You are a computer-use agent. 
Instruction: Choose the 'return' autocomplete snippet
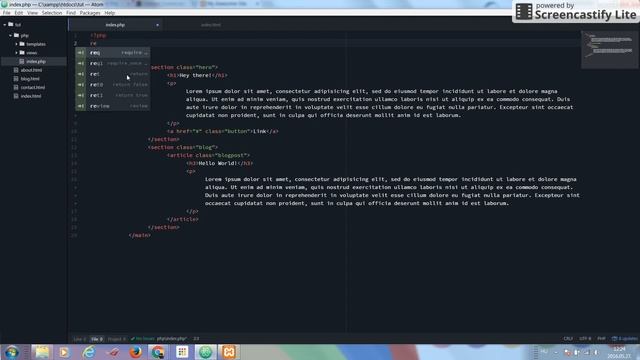113,74
